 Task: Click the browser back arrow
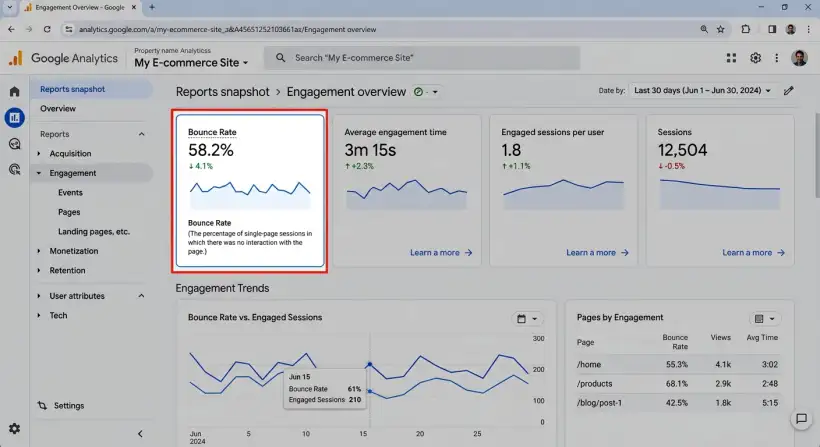[12, 29]
